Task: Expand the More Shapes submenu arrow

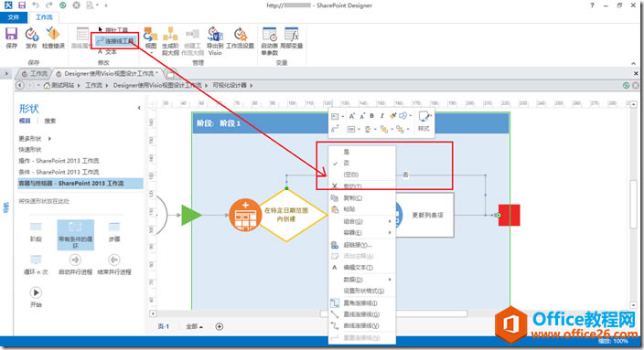Action: [49, 139]
